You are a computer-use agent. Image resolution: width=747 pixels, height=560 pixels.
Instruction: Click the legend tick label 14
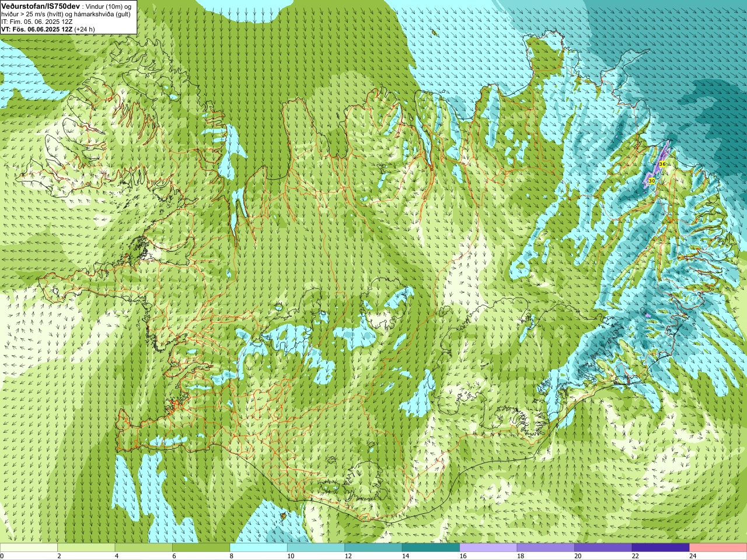[405, 556]
